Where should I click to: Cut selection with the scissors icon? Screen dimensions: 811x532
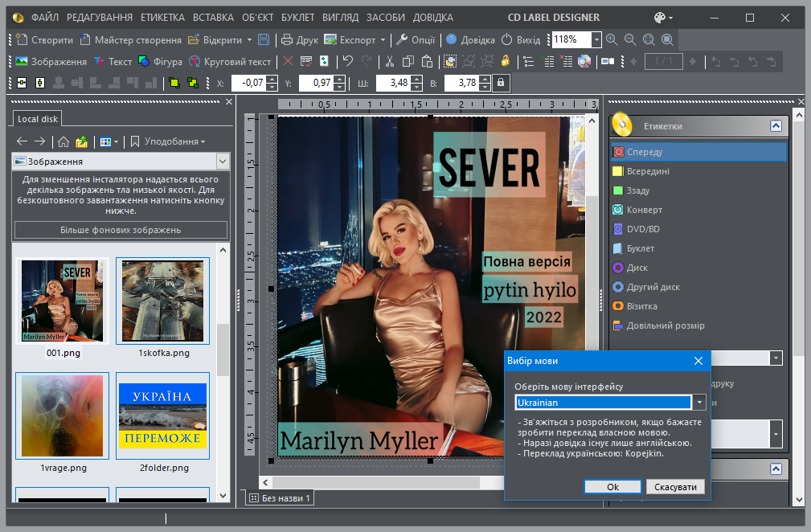[x=390, y=62]
